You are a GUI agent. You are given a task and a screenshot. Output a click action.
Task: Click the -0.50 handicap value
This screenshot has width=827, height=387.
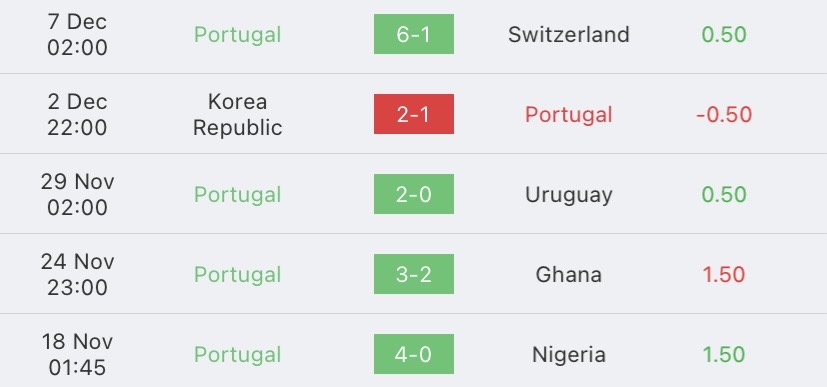click(x=724, y=115)
